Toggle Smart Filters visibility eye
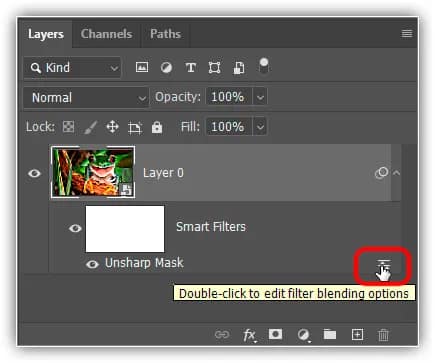Screen dimensions: 435x363 tap(75, 228)
